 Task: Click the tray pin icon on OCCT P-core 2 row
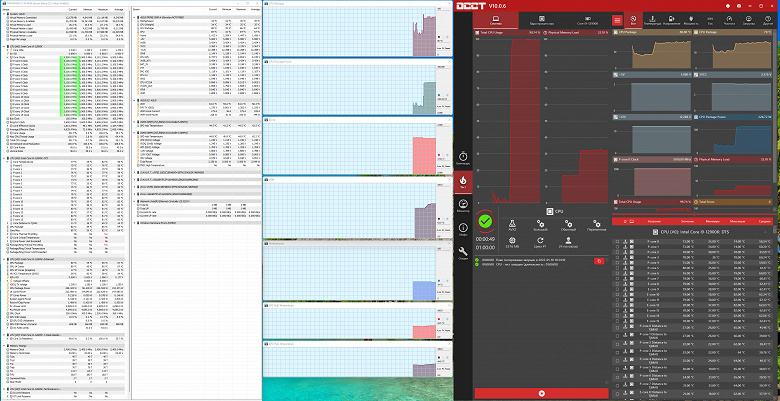click(624, 252)
